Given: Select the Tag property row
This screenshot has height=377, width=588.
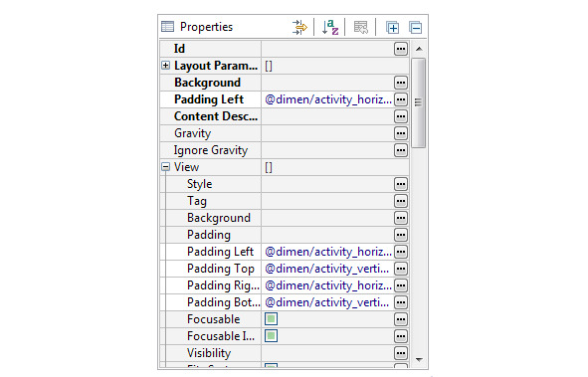Looking at the screenshot, I should [x=285, y=201].
